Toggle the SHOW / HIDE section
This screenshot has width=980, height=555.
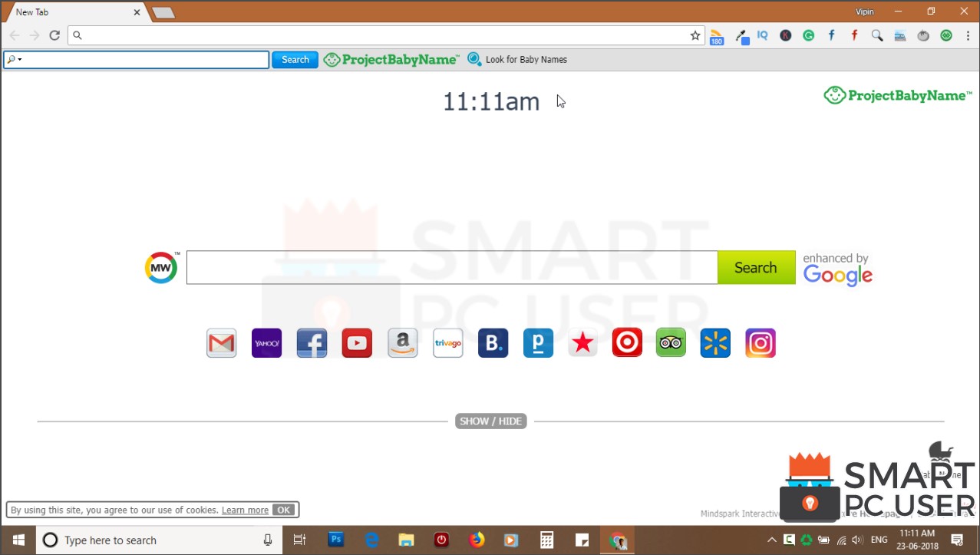tap(491, 421)
